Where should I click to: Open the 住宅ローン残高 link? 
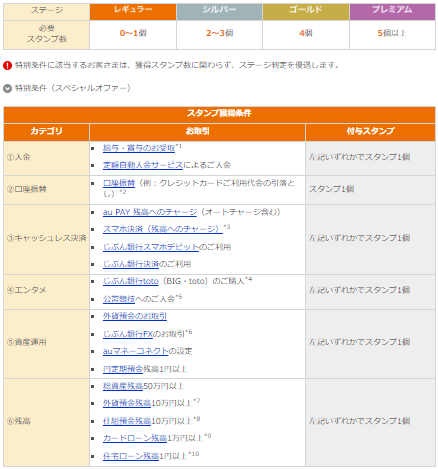(131, 456)
